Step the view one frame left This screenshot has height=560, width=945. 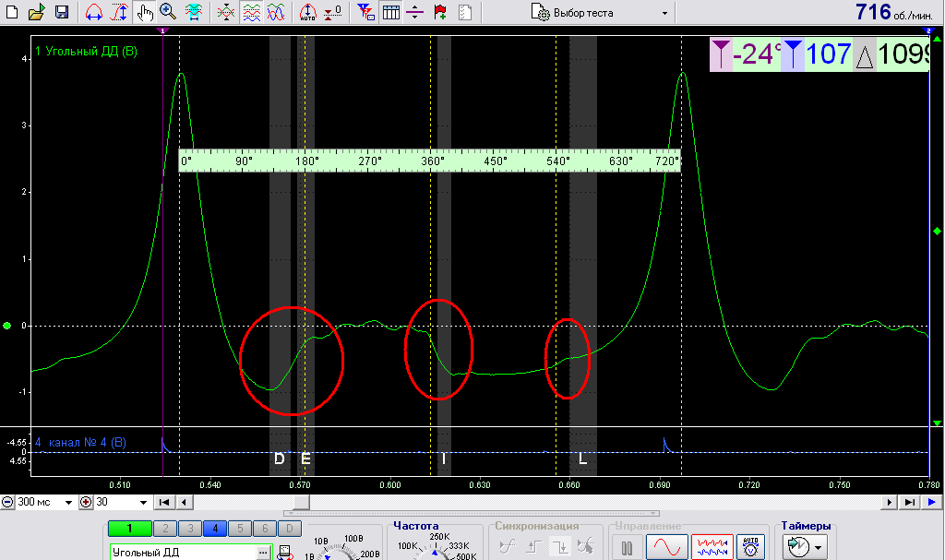[185, 502]
